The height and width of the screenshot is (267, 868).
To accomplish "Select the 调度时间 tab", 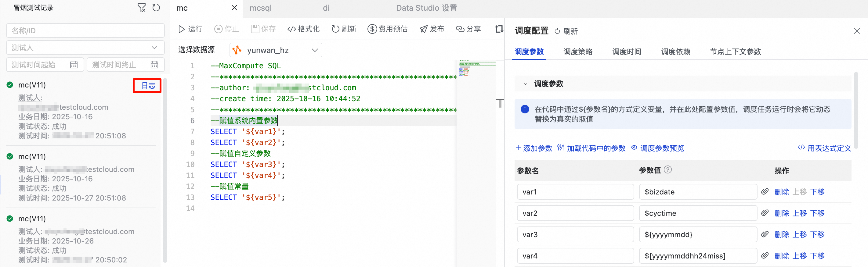I will point(627,52).
